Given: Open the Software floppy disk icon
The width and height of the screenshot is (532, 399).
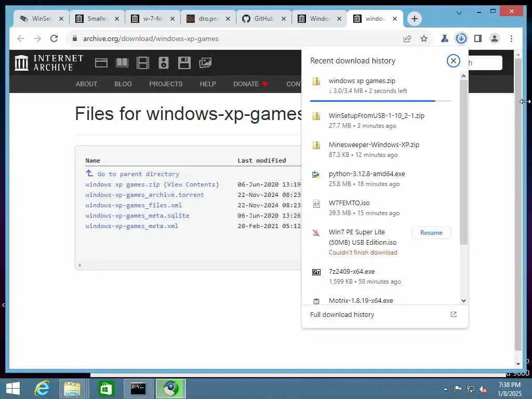Looking at the screenshot, I should tap(184, 63).
